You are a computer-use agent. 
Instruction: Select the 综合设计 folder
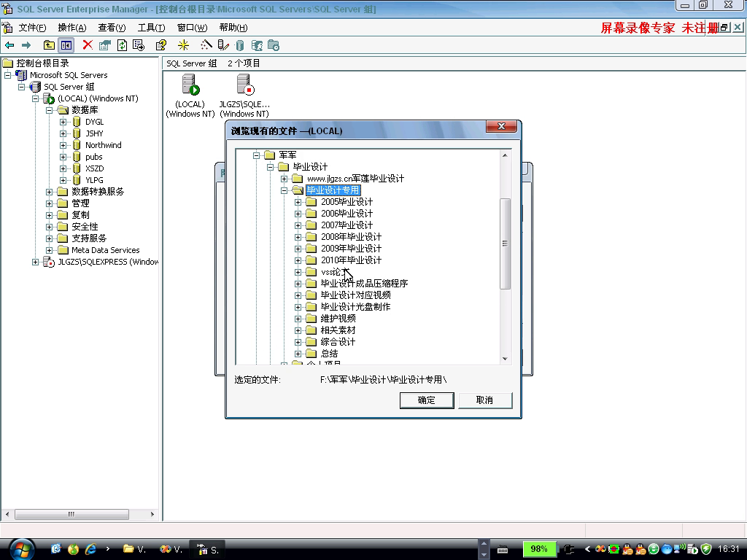[338, 342]
